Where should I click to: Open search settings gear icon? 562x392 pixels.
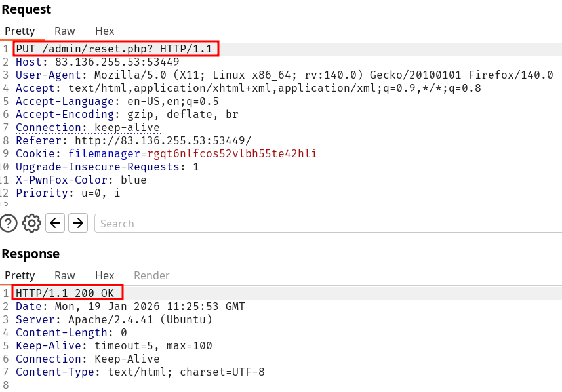(x=31, y=224)
